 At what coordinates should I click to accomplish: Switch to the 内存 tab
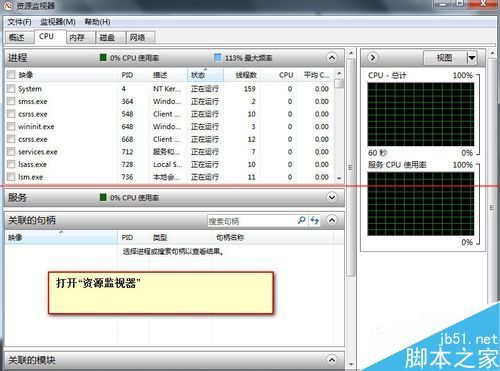(x=80, y=37)
